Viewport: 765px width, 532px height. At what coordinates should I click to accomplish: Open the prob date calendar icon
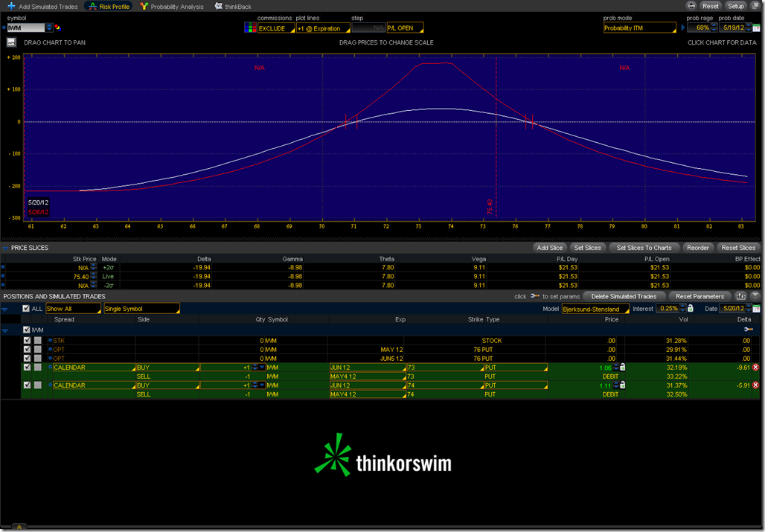tap(756, 28)
